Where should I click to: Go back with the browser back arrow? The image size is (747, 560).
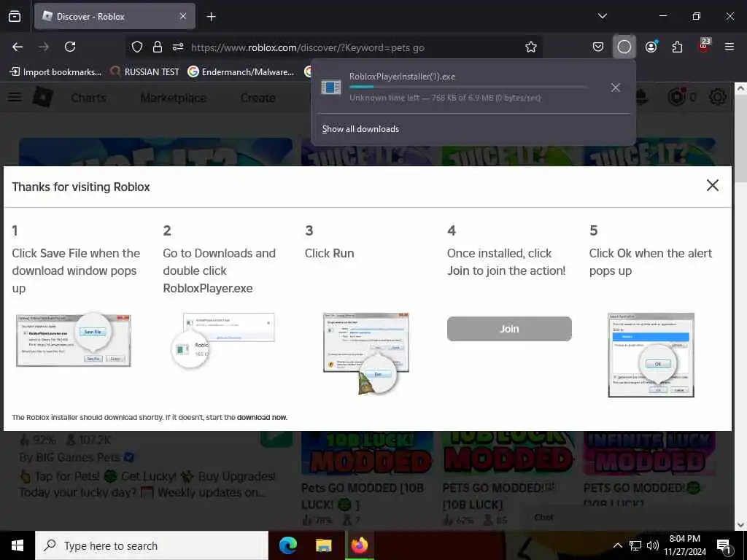(x=18, y=47)
